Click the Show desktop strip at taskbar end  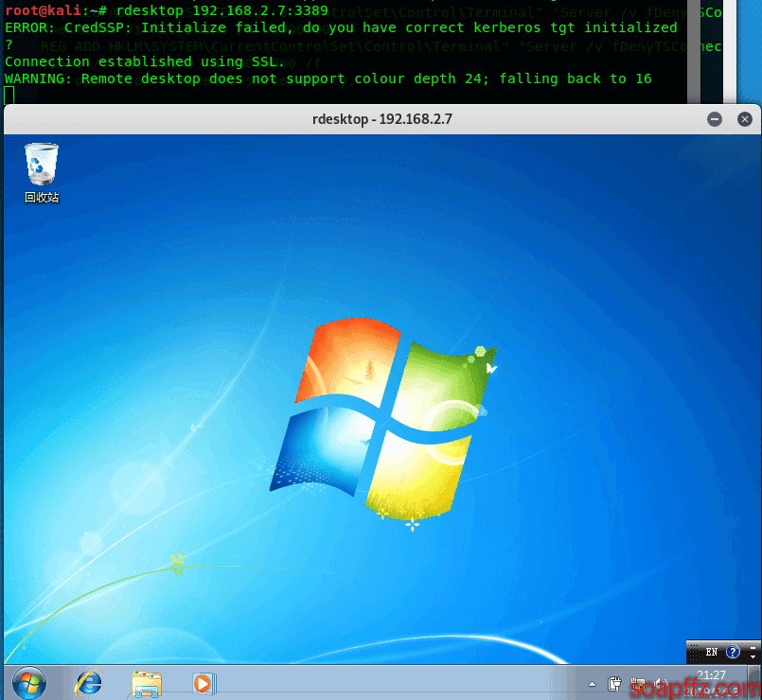point(753,683)
